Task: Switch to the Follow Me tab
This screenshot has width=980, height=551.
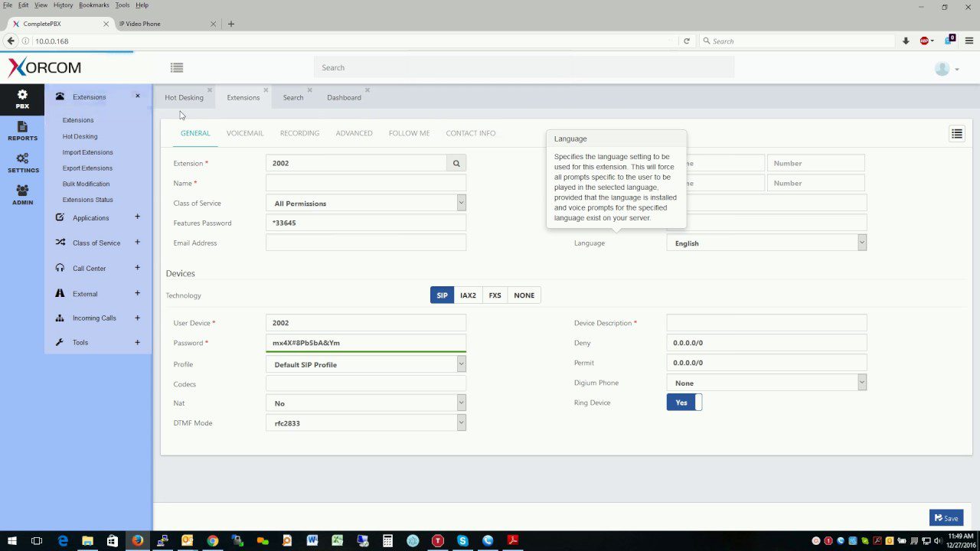Action: (x=409, y=133)
